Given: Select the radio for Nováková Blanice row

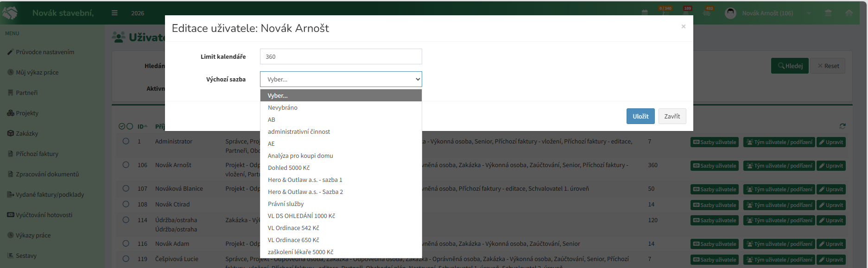Looking at the screenshot, I should [126, 188].
